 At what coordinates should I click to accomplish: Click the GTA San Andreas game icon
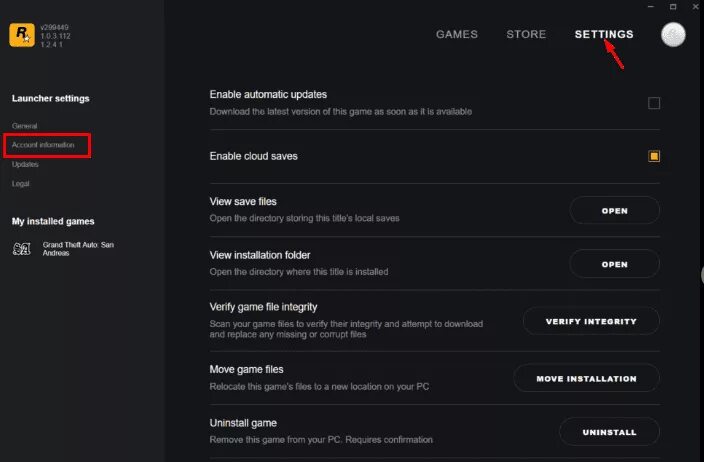coord(22,249)
